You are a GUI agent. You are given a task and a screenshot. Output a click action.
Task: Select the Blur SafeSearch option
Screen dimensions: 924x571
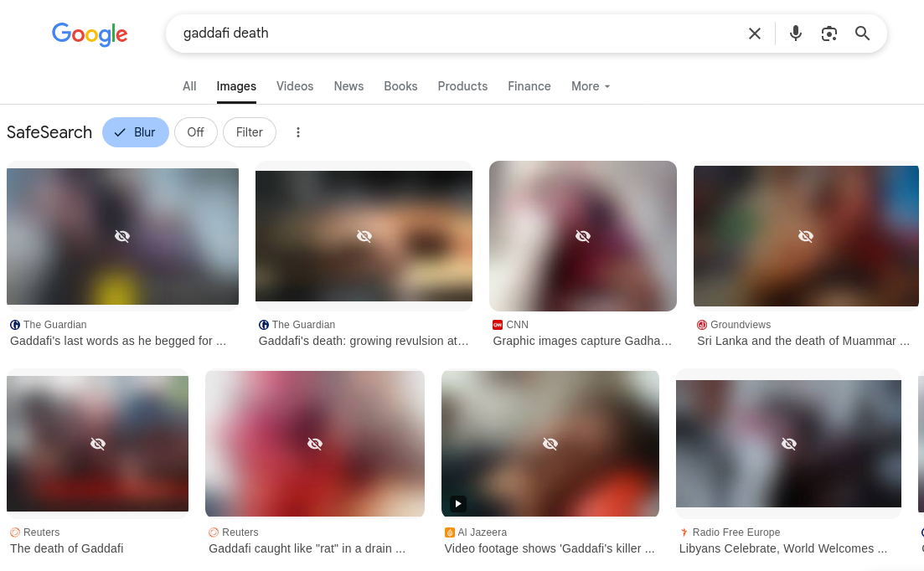136,132
